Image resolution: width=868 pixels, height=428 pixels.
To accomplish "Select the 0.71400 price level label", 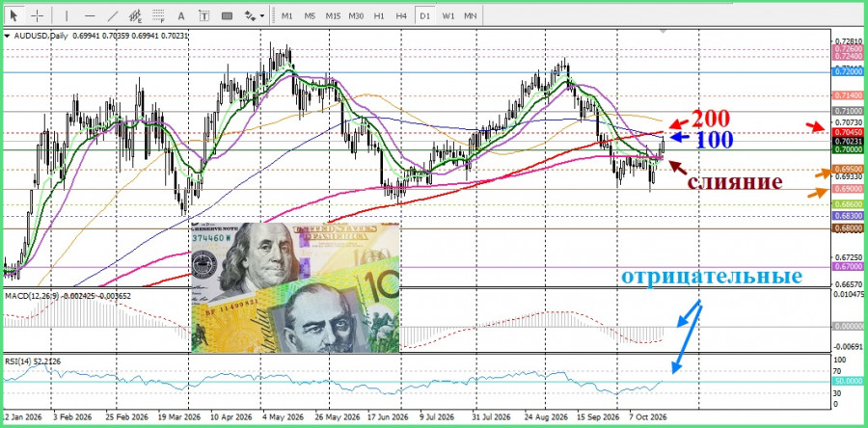I will [848, 95].
